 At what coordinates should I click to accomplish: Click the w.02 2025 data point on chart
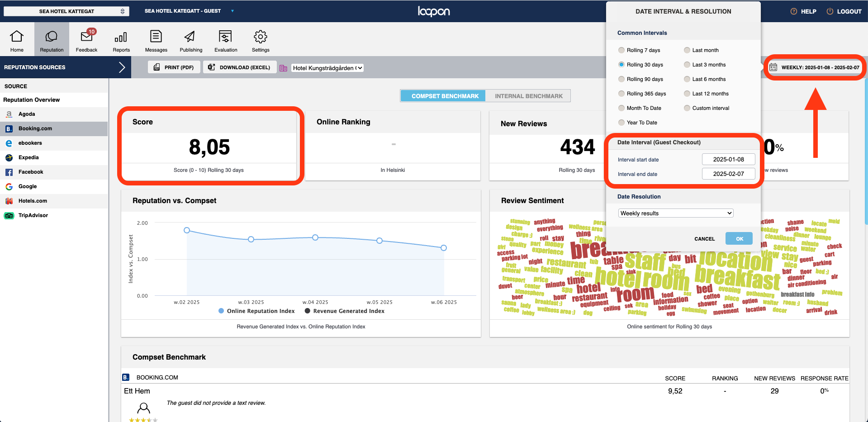click(187, 230)
